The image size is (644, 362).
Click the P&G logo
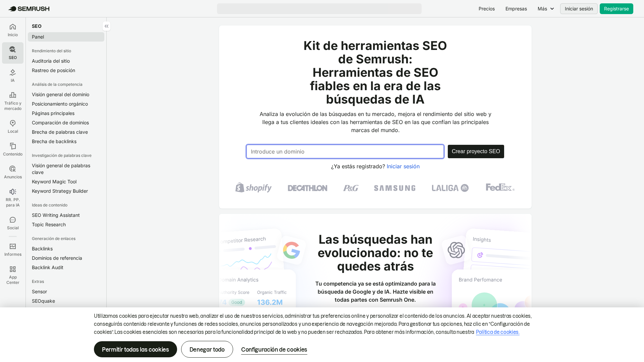coord(351,188)
